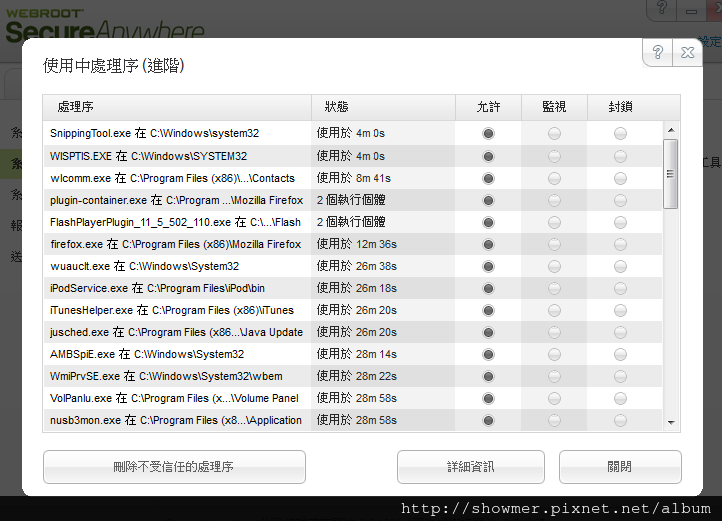The image size is (722, 521).
Task: Click the 封鎖 column header
Action: (x=620, y=107)
